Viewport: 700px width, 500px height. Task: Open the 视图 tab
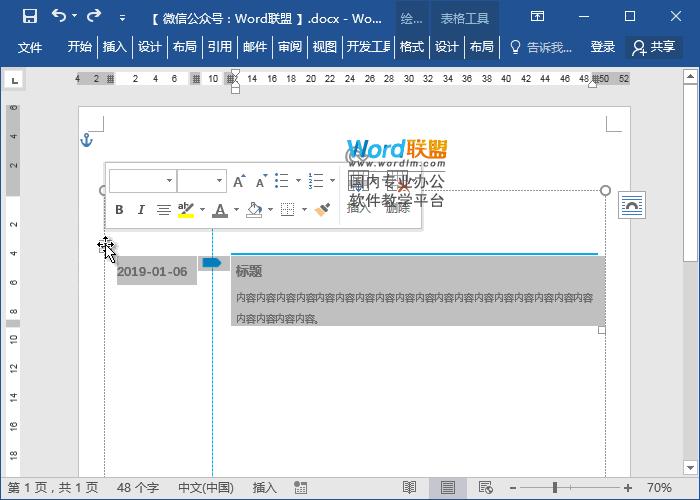(325, 46)
